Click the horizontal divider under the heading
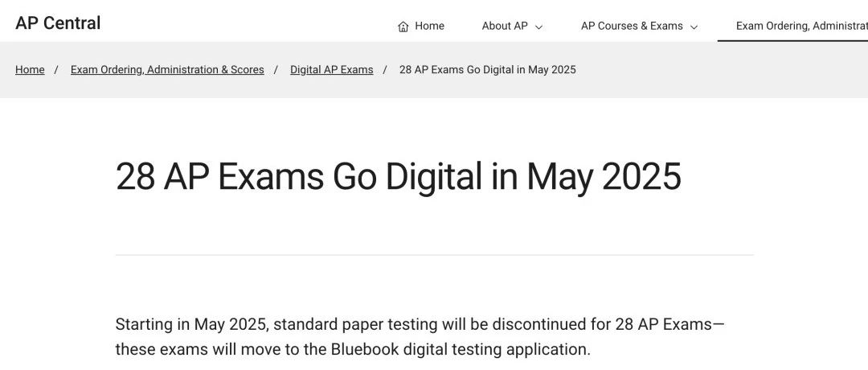The image size is (868, 370). pos(434,255)
